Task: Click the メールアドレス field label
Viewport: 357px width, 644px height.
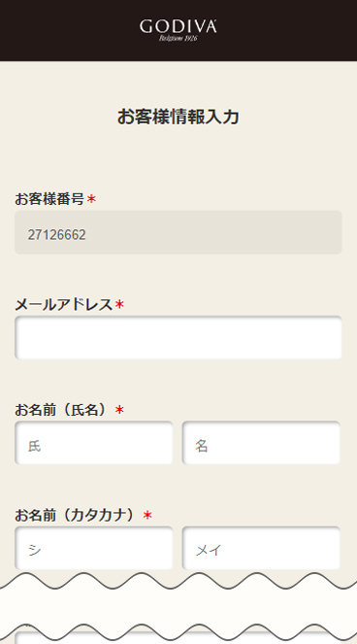Action: point(64,305)
